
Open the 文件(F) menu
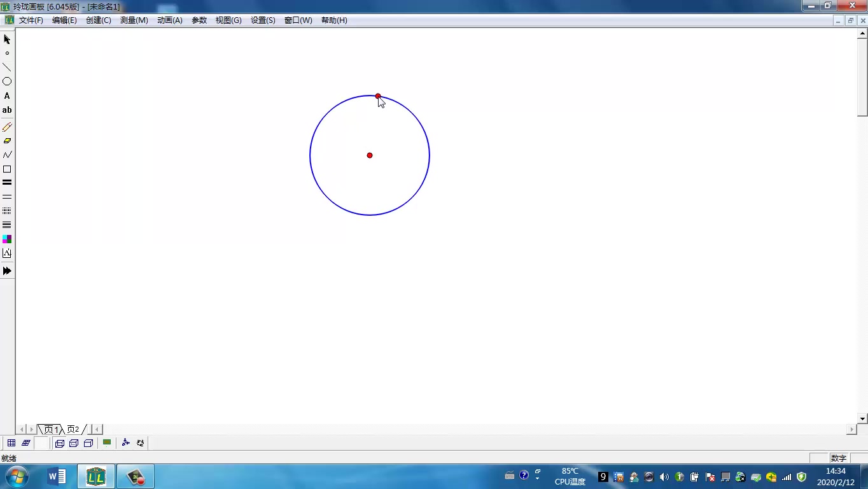coord(31,20)
